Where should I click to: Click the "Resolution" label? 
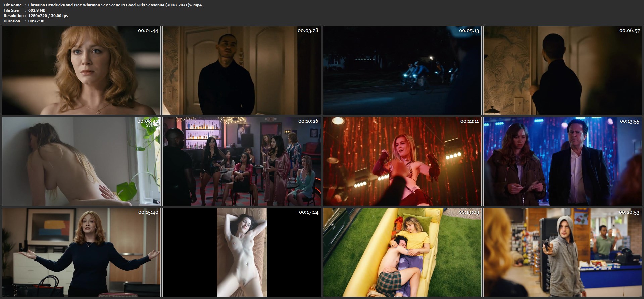tap(14, 16)
